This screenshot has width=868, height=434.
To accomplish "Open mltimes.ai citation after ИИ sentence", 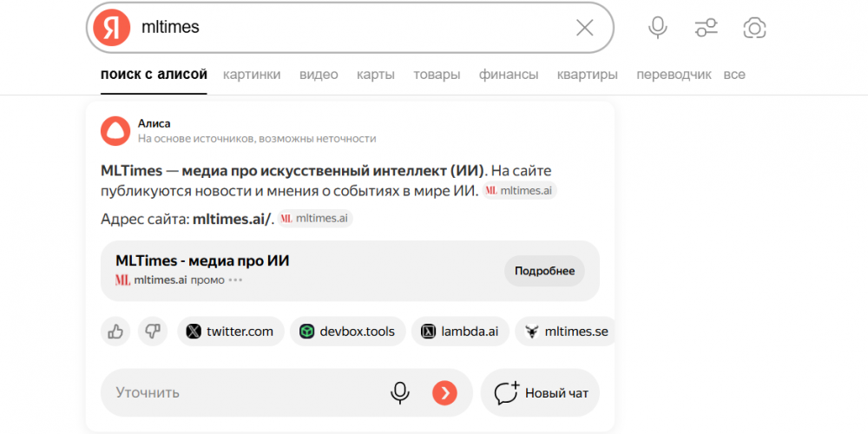I will click(x=519, y=191).
